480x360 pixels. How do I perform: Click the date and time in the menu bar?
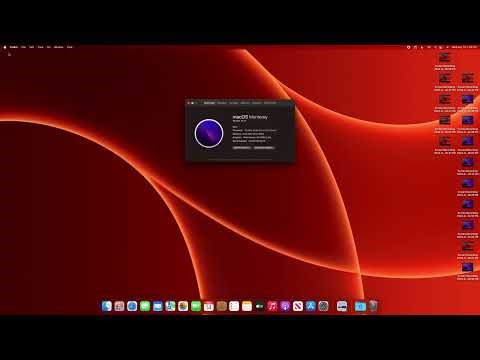coord(464,47)
